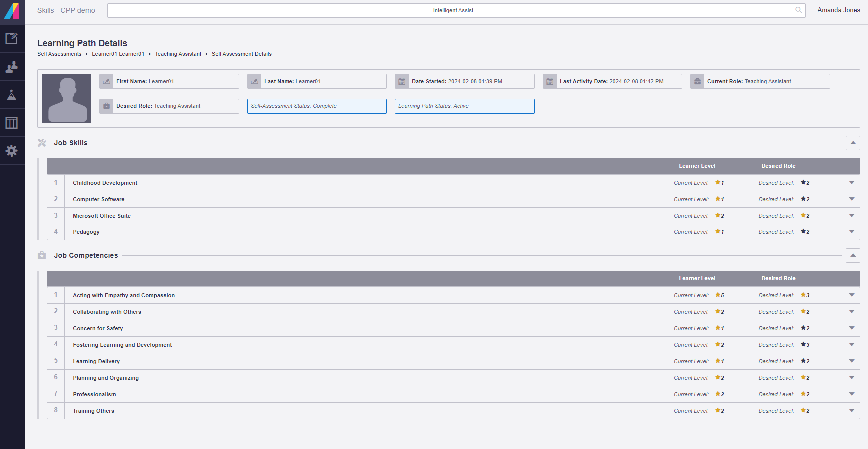The image size is (868, 449).
Task: Expand the Training Others row
Action: pos(852,411)
